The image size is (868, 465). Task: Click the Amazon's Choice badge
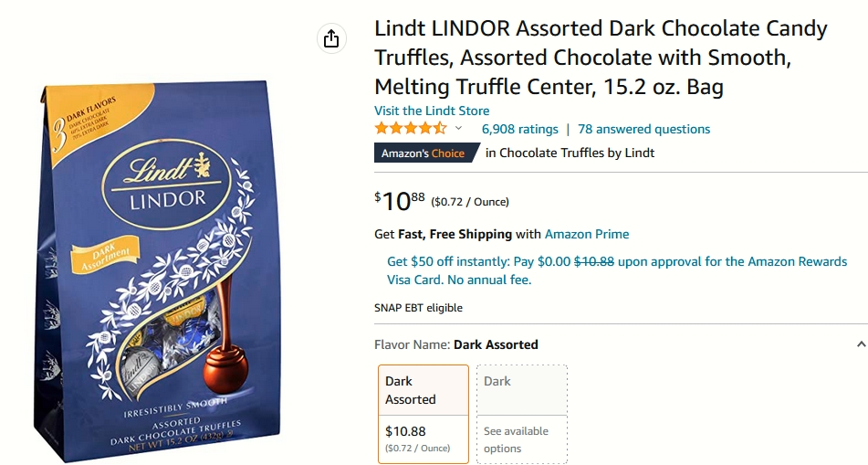(424, 153)
